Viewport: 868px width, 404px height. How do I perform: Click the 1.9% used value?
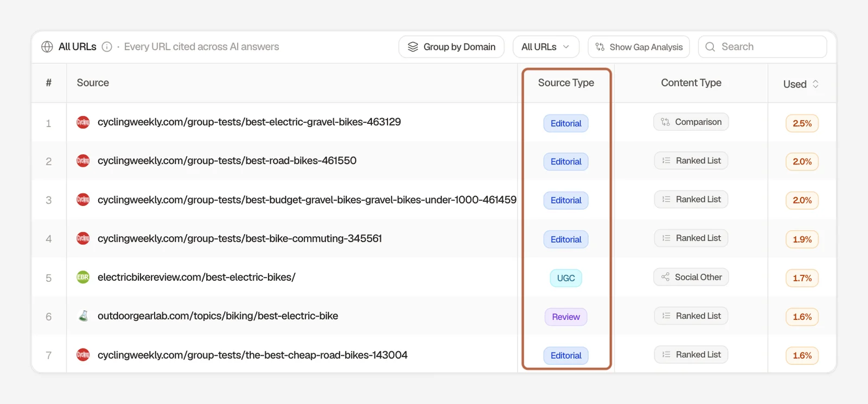pyautogui.click(x=802, y=239)
